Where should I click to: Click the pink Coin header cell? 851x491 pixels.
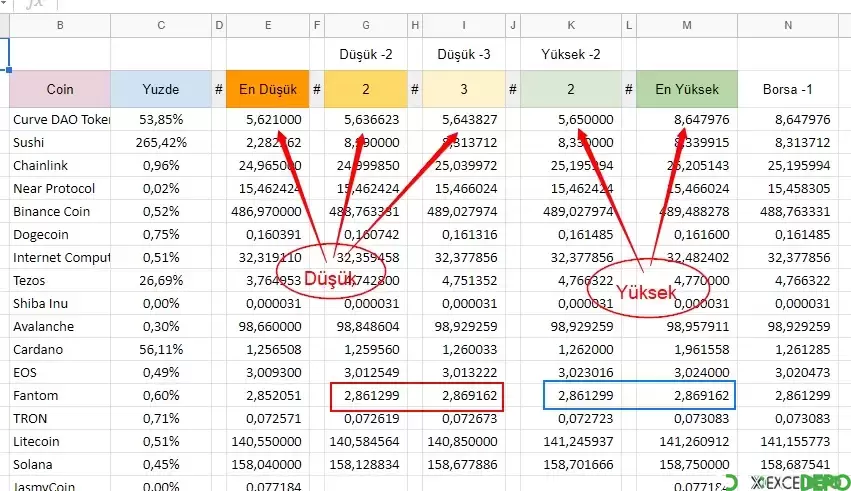tap(60, 89)
